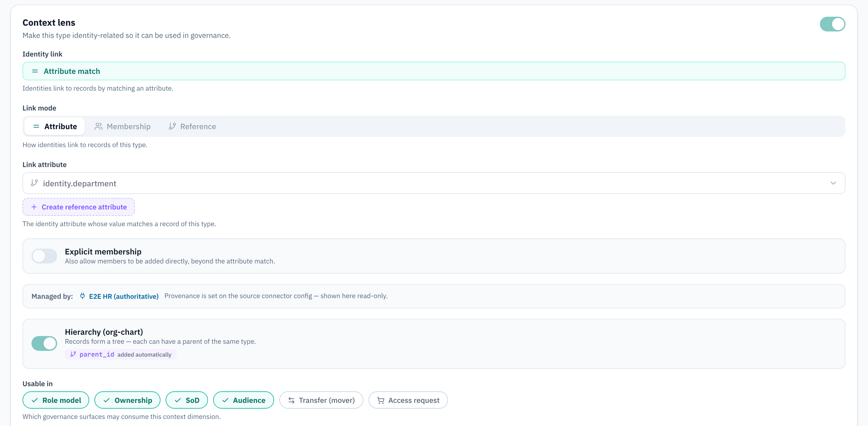Deselect the SoD chip
Viewport: 868px width, 426px height.
point(187,400)
